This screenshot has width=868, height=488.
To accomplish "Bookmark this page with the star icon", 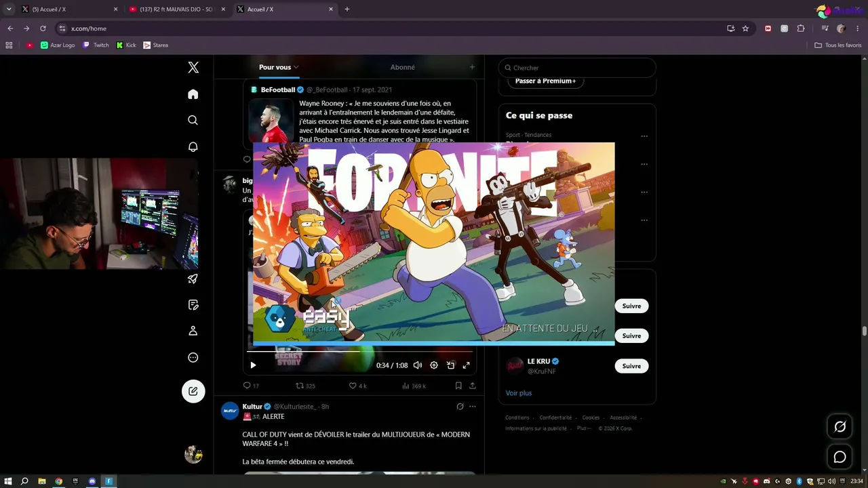I will 745,28.
